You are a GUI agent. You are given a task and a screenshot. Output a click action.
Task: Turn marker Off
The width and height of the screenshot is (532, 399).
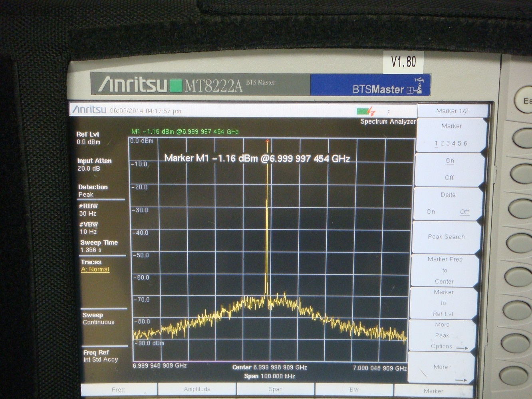(x=449, y=178)
